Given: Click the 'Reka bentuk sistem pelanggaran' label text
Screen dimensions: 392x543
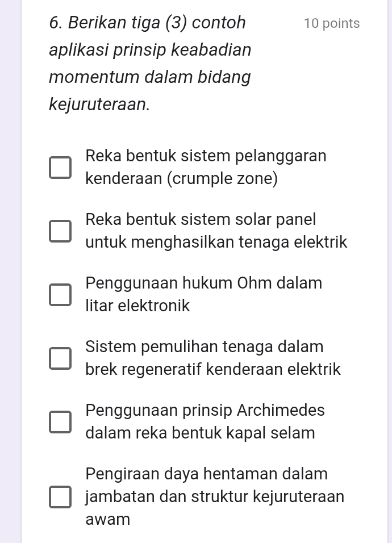Looking at the screenshot, I should click(x=206, y=156).
